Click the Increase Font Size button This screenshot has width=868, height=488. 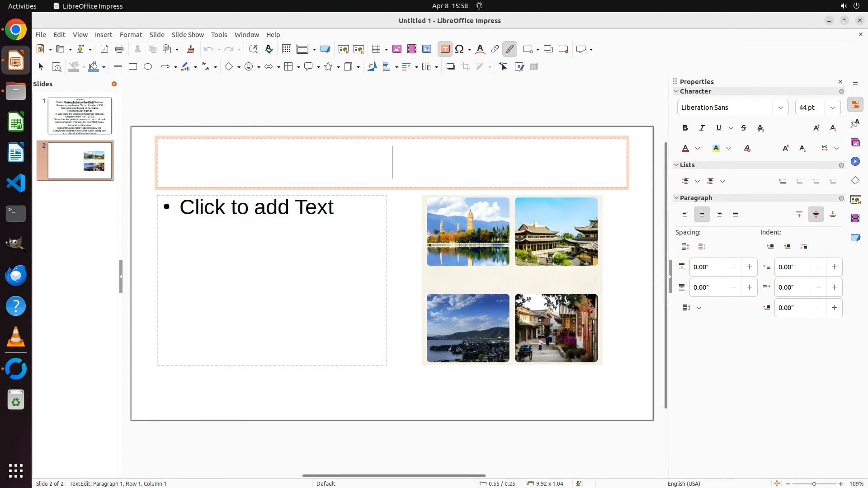click(x=816, y=128)
